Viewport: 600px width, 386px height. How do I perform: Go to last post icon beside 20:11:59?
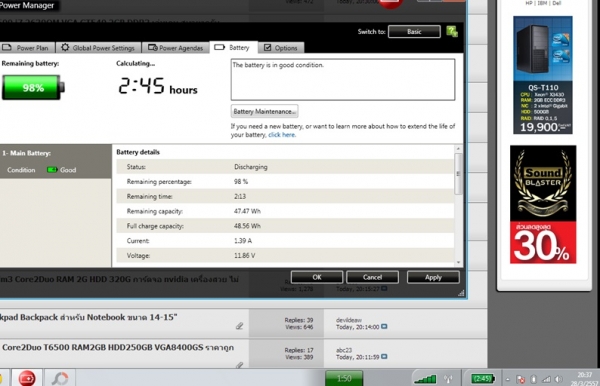[384, 357]
